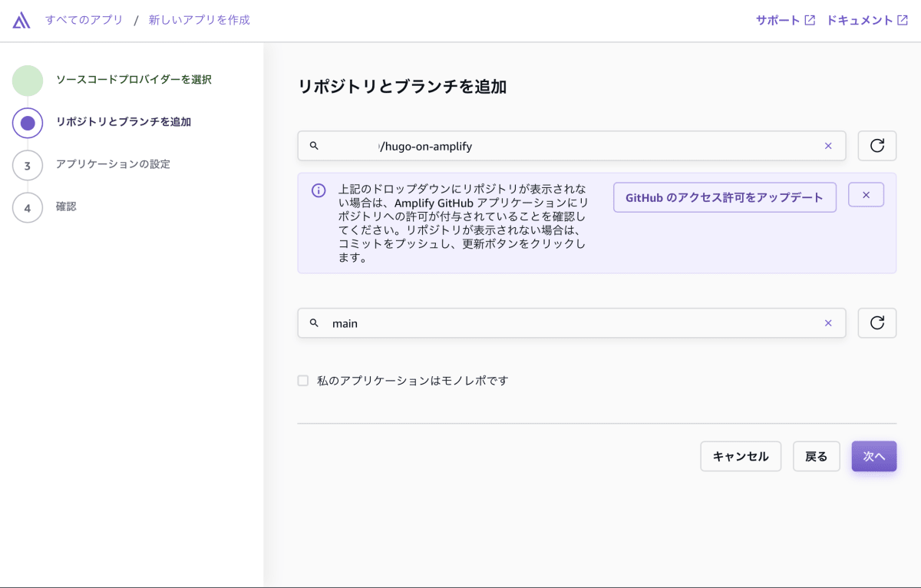This screenshot has width=921, height=588.
Task: Refresh the repository list
Action: (x=876, y=145)
